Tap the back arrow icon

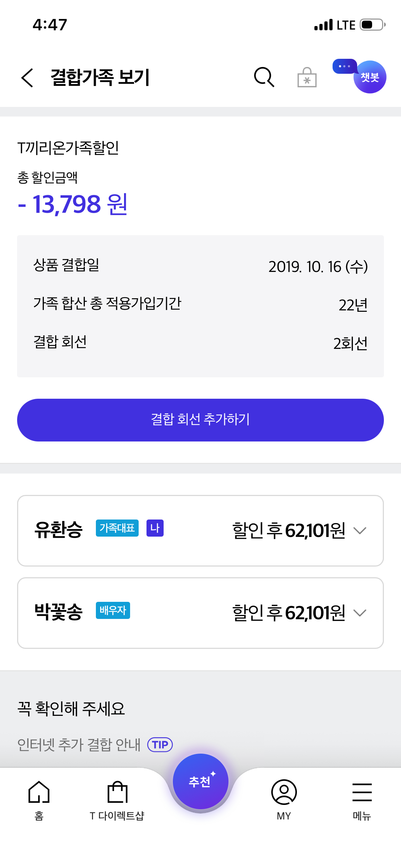(27, 78)
